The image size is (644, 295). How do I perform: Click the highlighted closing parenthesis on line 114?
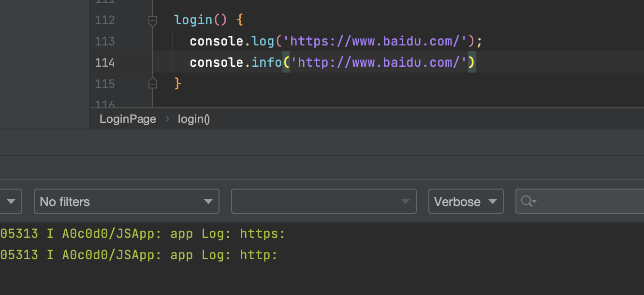click(471, 62)
